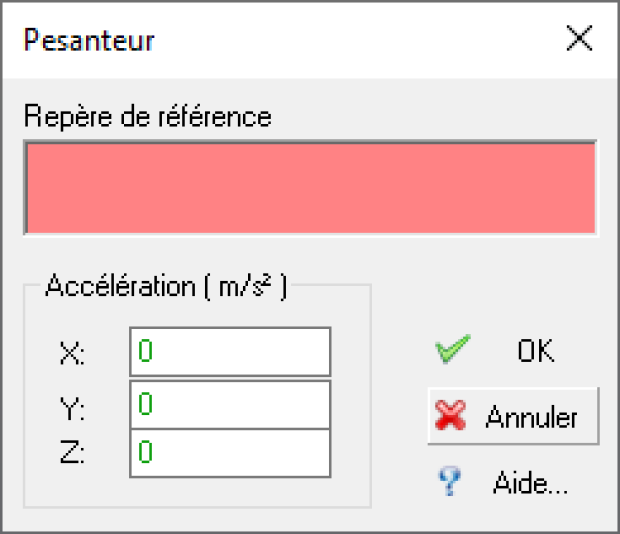This screenshot has height=534, width=620.
Task: Click the red cross icon on Annuler
Action: coord(450,415)
